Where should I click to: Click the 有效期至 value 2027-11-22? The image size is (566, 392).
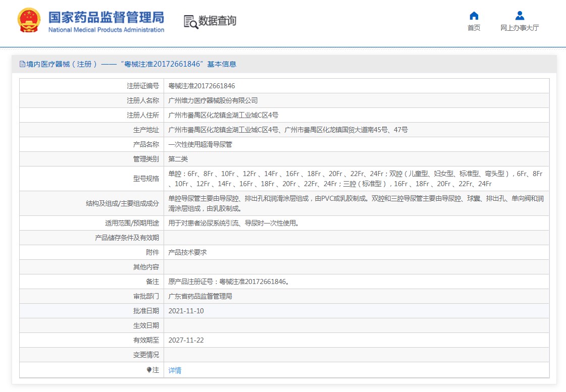pyautogui.click(x=186, y=341)
